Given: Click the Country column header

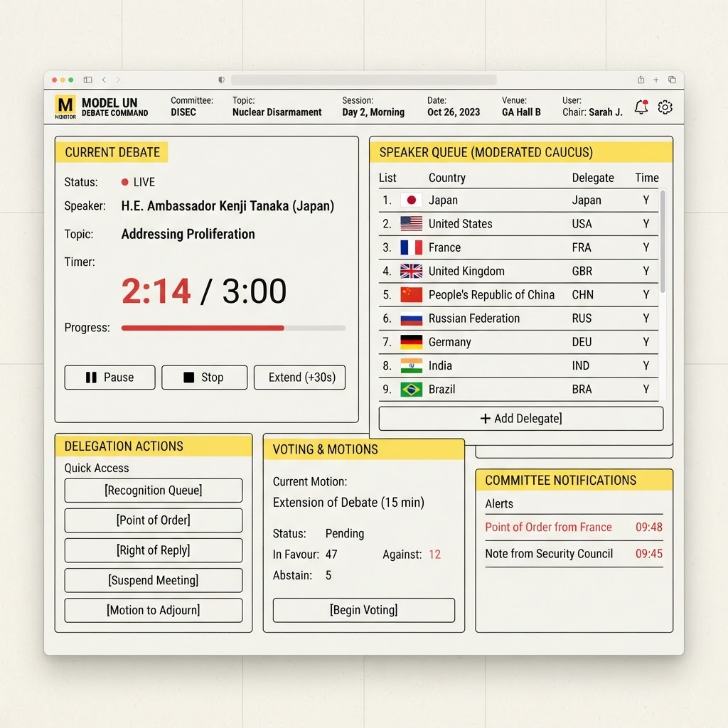Looking at the screenshot, I should coord(446,178).
